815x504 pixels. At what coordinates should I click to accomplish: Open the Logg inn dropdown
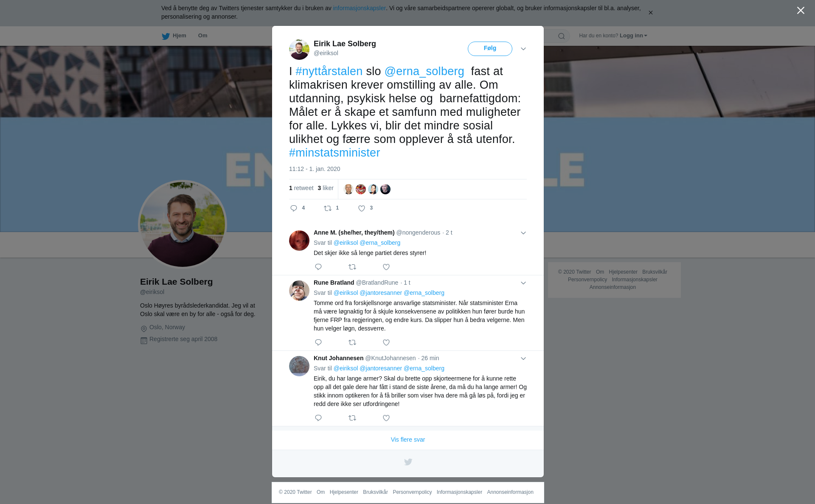point(633,36)
